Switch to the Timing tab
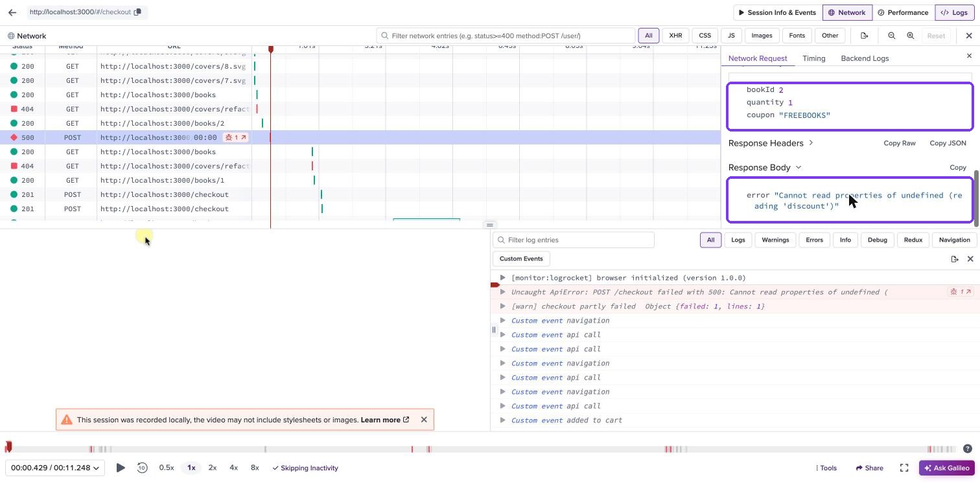Viewport: 980px width, 482px height. (813, 58)
